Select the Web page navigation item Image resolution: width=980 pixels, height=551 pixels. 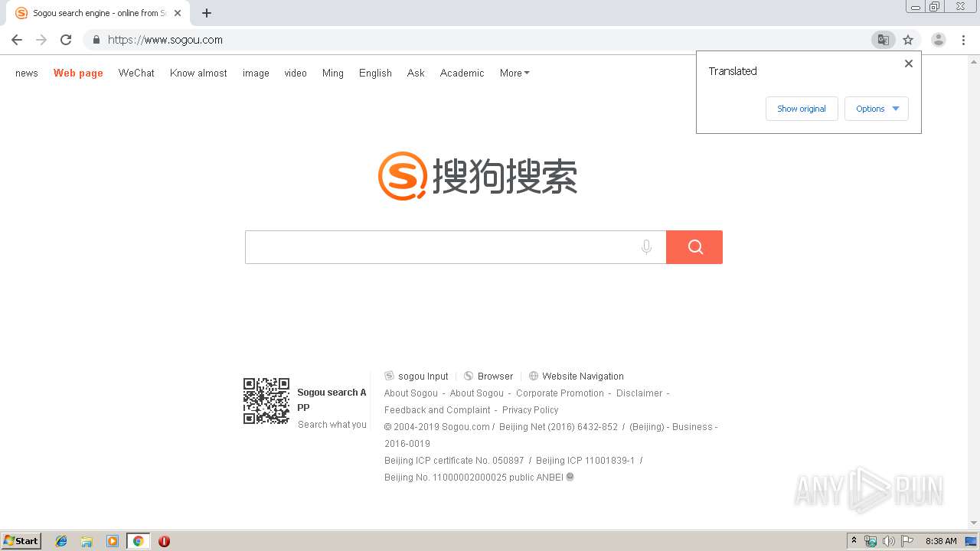pos(78,73)
